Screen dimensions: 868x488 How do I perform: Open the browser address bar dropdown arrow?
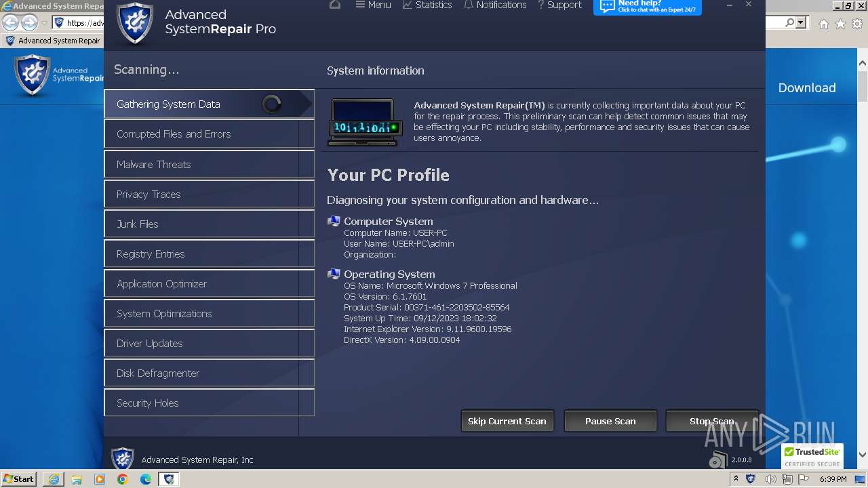(802, 23)
